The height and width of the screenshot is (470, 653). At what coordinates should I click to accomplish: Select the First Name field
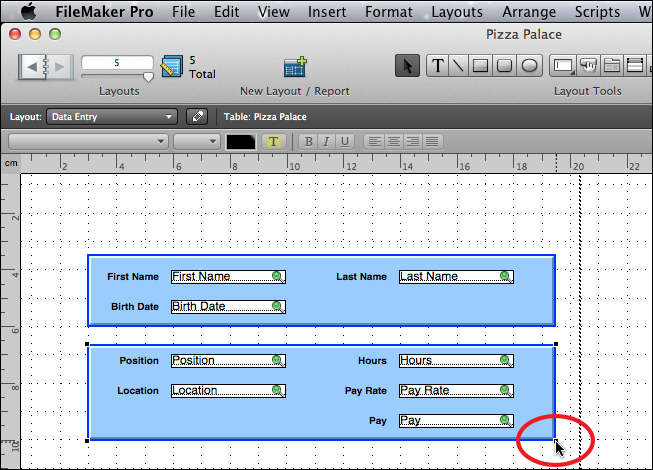pos(228,277)
